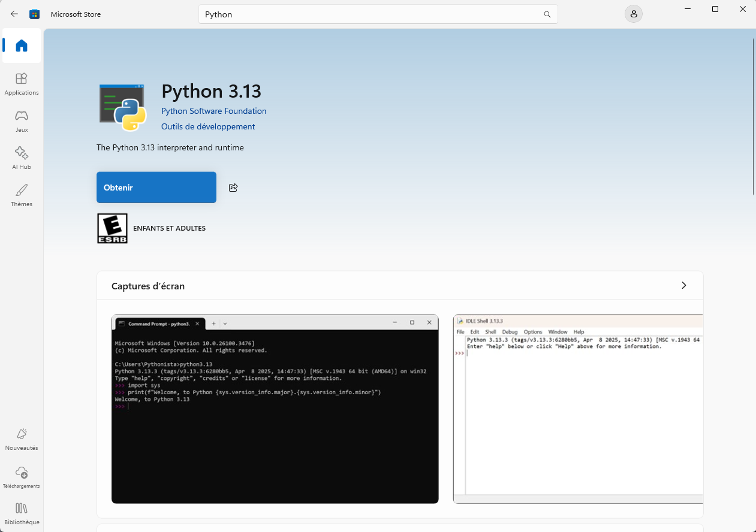Viewport: 756px width, 532px height.
Task: Open the Outils de développement category link
Action: click(x=208, y=126)
